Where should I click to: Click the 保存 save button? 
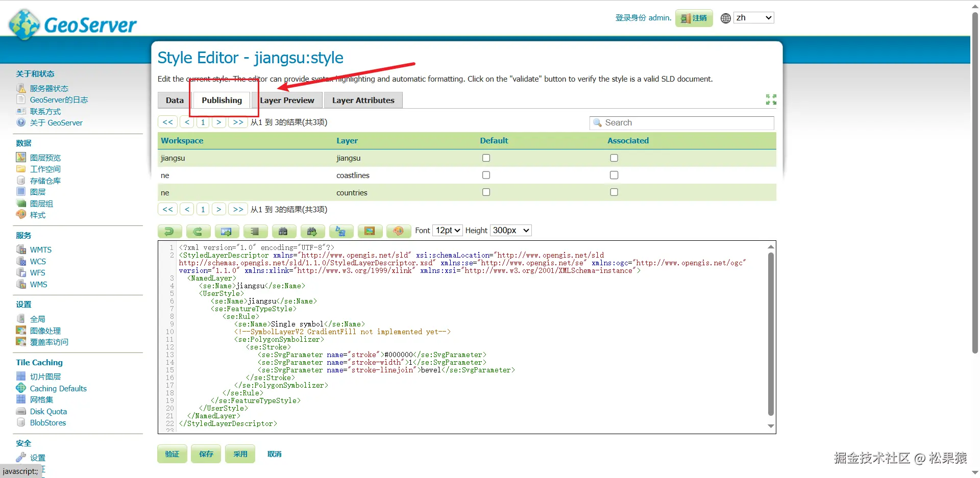(206, 454)
